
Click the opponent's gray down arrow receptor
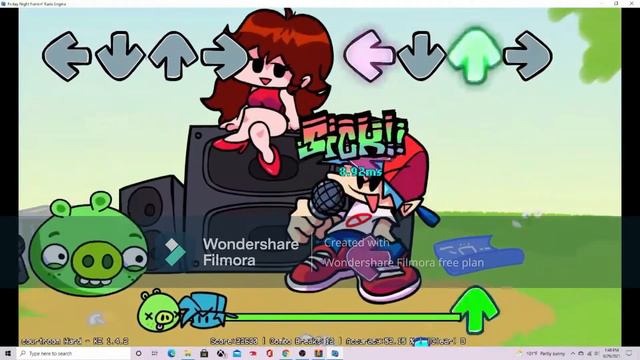[x=120, y=56]
